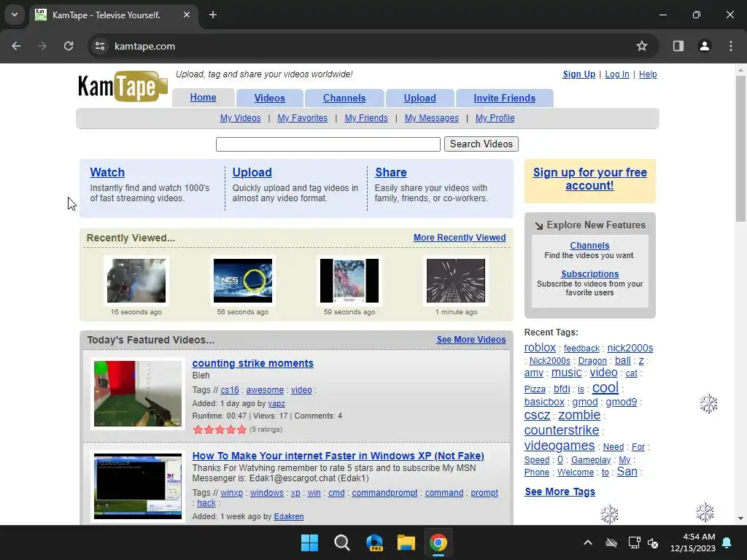Click the browser back arrow
The width and height of the screenshot is (747, 560).
[x=16, y=46]
